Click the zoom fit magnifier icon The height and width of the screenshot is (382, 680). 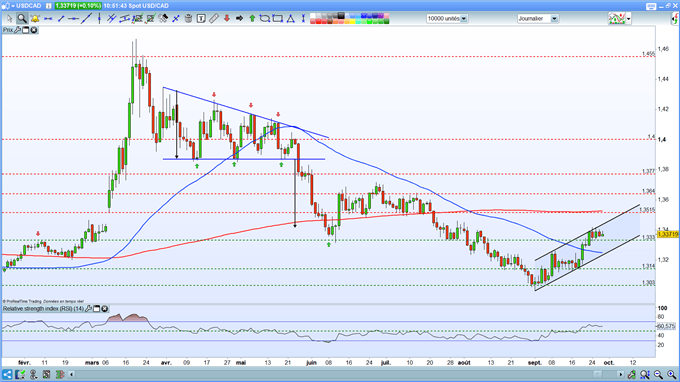point(645,374)
